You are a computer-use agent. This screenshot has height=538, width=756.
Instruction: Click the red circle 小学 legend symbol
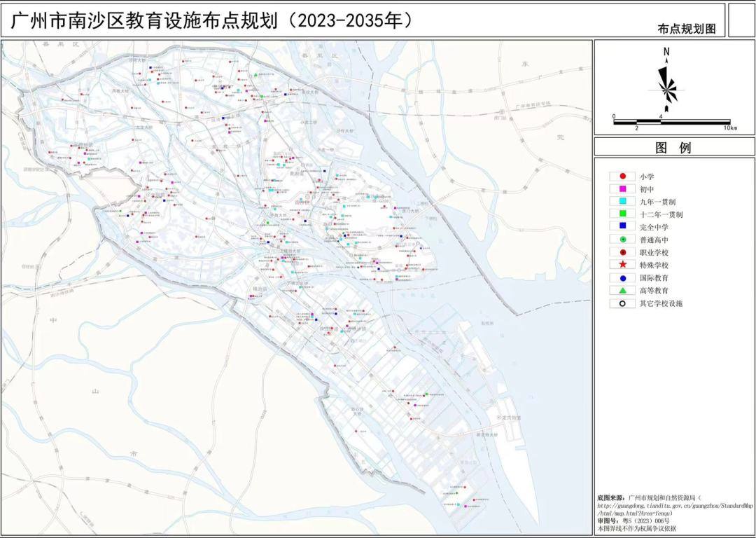622,177
